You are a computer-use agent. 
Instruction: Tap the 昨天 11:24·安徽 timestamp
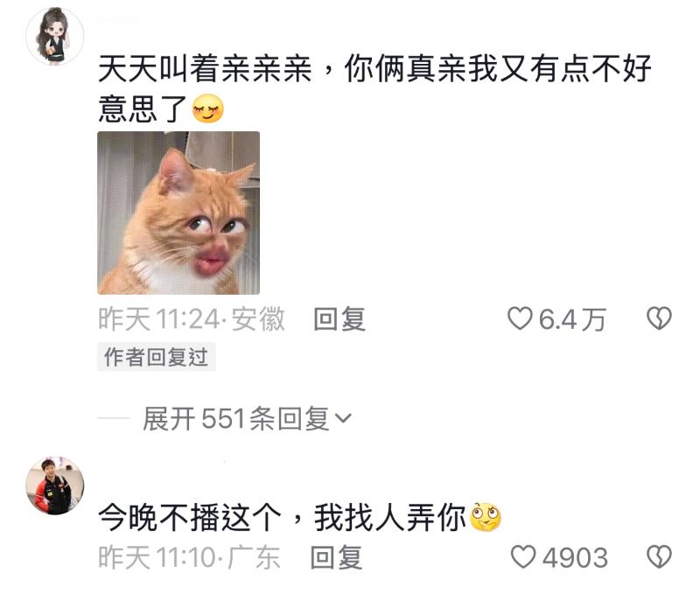[192, 319]
